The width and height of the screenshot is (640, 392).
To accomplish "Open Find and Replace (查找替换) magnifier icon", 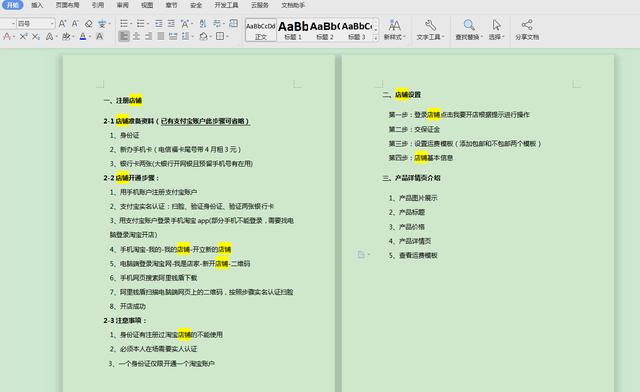I will (469, 25).
